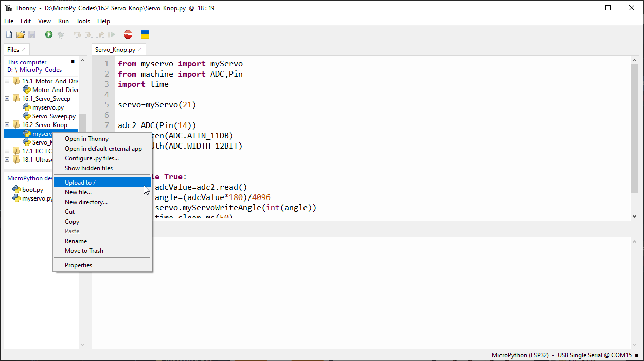Close the Files panel tab
The width and height of the screenshot is (644, 361).
coord(24,50)
